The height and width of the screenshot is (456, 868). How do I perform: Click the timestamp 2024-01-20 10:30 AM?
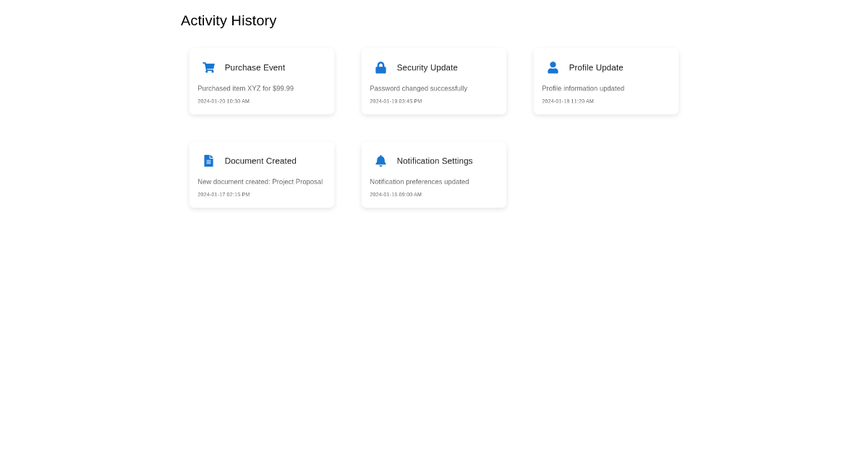tap(223, 101)
